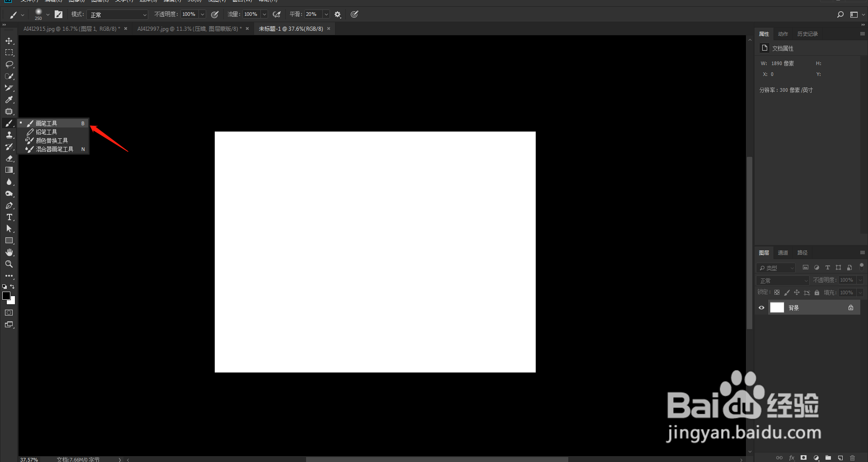Image resolution: width=868 pixels, height=462 pixels.
Task: Click the background color swatch
Action: [x=13, y=302]
